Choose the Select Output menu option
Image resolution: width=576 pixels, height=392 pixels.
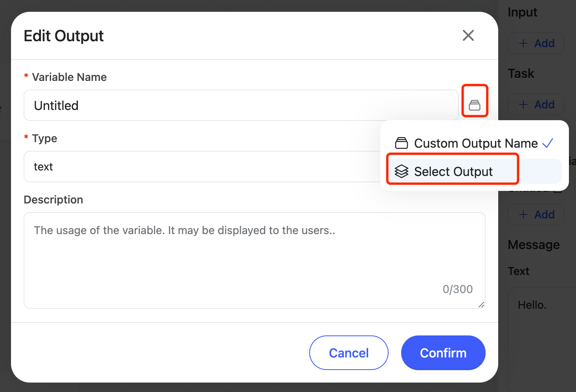453,172
